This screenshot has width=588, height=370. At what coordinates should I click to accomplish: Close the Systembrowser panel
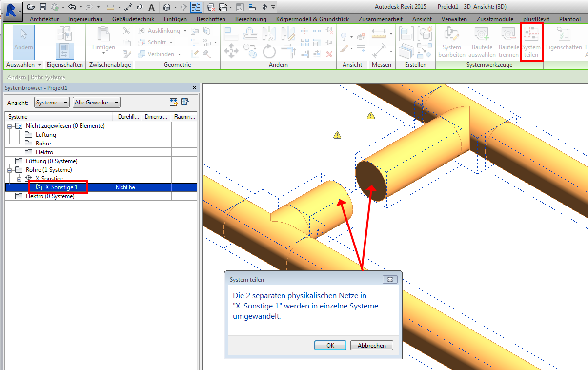pyautogui.click(x=195, y=88)
